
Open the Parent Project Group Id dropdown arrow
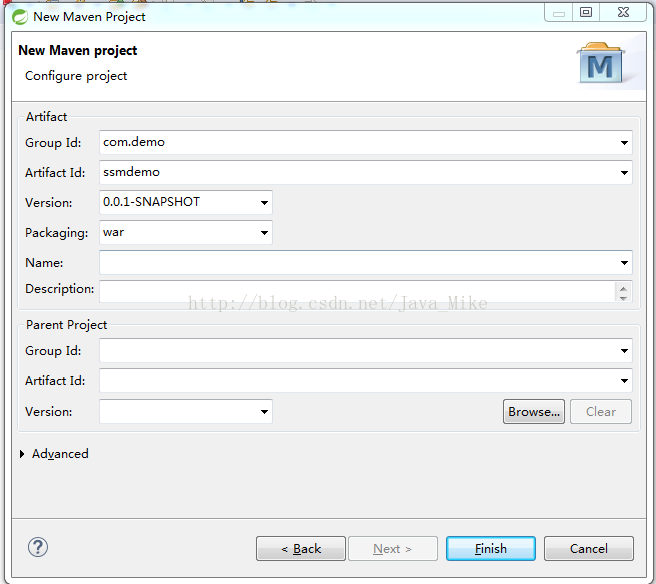tap(624, 351)
